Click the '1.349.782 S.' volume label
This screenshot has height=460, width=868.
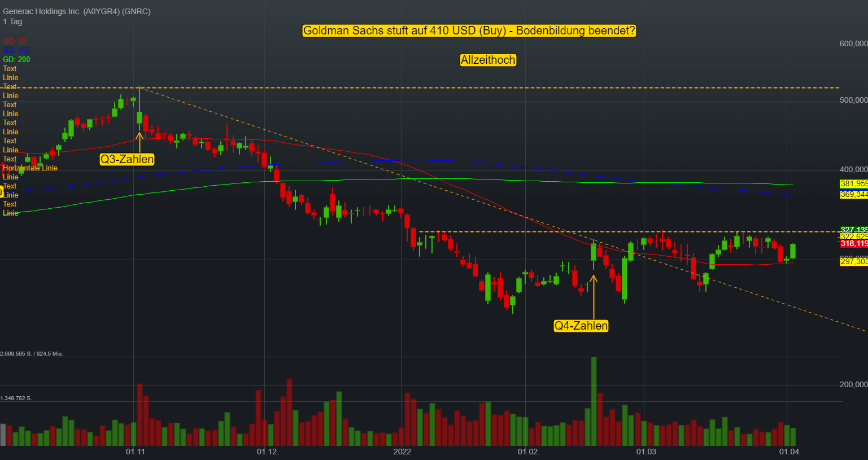click(x=16, y=398)
